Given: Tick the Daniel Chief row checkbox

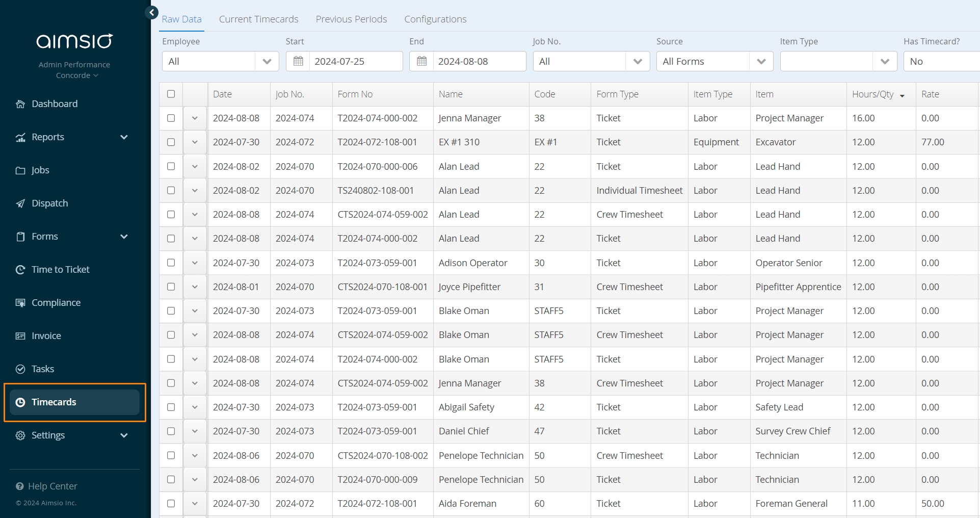Looking at the screenshot, I should pyautogui.click(x=171, y=431).
